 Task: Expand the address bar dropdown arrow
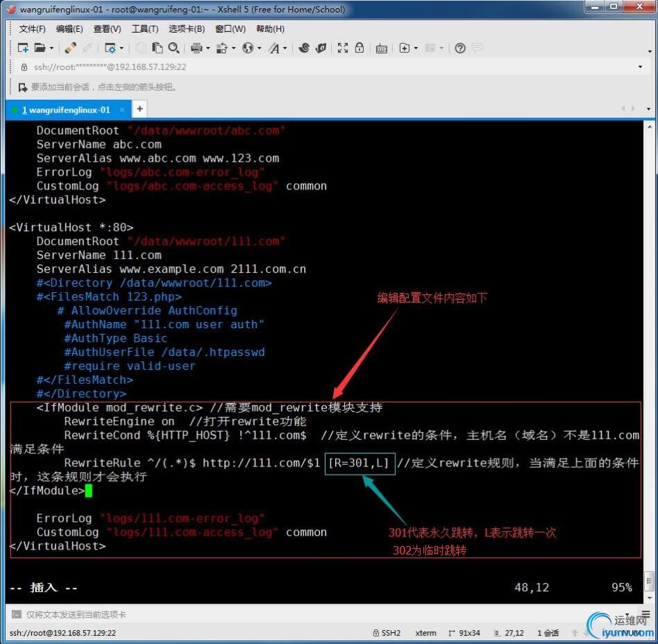click(x=640, y=67)
